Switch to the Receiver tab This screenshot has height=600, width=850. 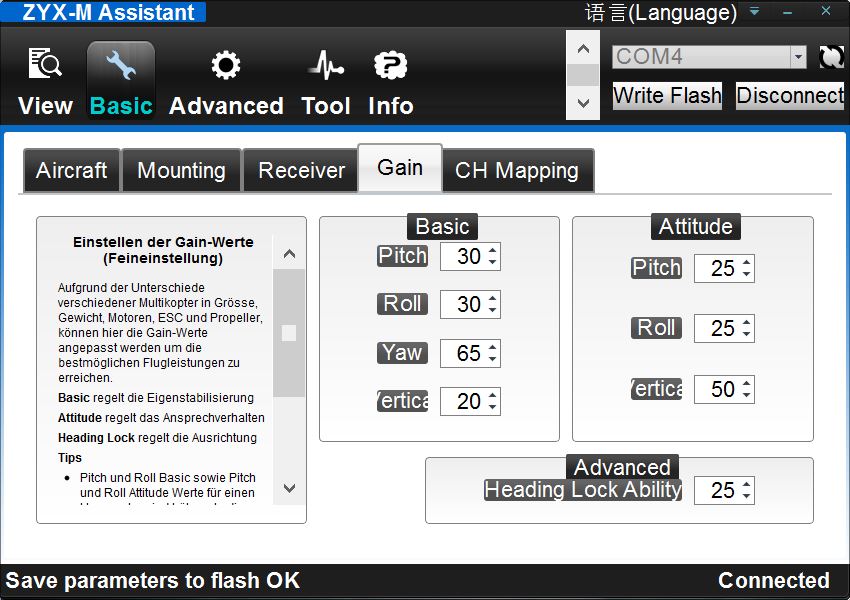301,170
